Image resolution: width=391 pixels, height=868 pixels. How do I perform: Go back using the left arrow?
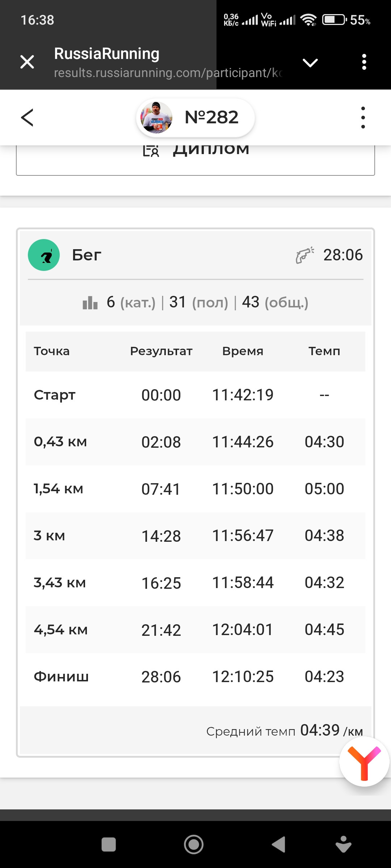click(x=27, y=118)
